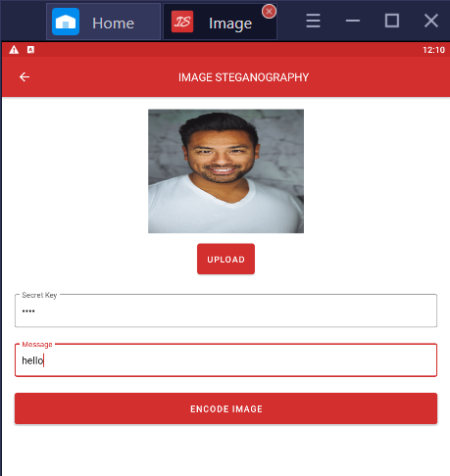Tap the notification icon beside warning
The width and height of the screenshot is (450, 476).
click(31, 50)
